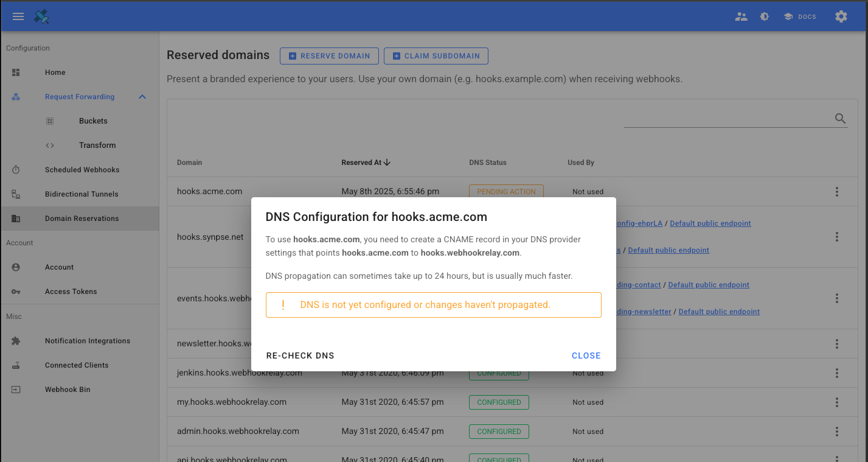This screenshot has width=868, height=462.
Task: Click the Claim Subdomain button
Action: 436,56
